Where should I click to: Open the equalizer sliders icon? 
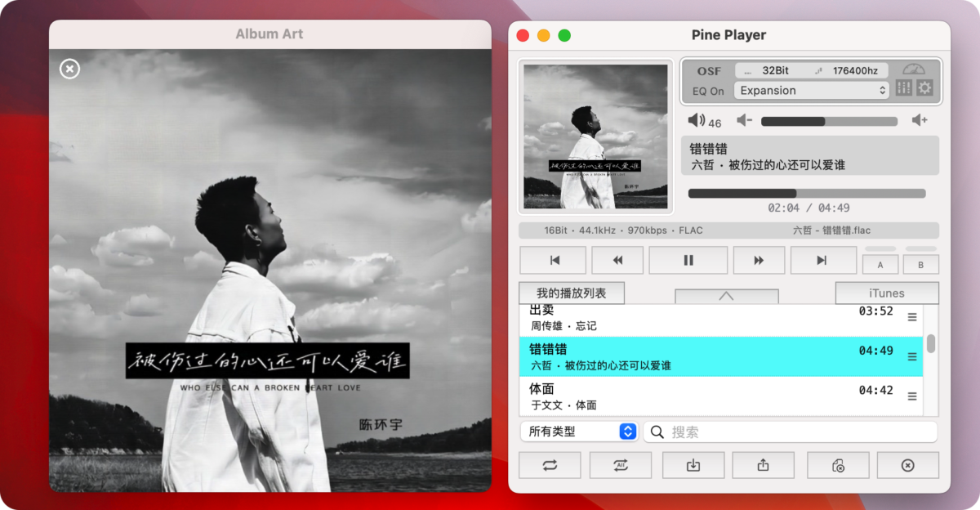[x=904, y=88]
